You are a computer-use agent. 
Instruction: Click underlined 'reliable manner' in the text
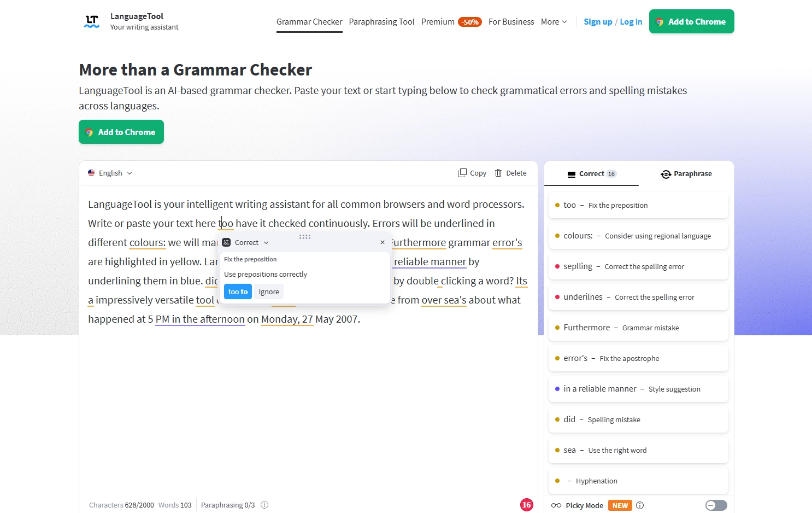[x=430, y=261]
